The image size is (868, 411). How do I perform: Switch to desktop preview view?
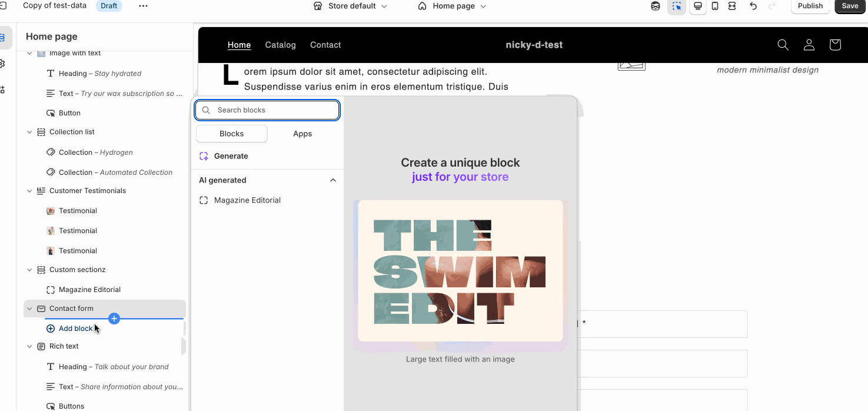(698, 6)
